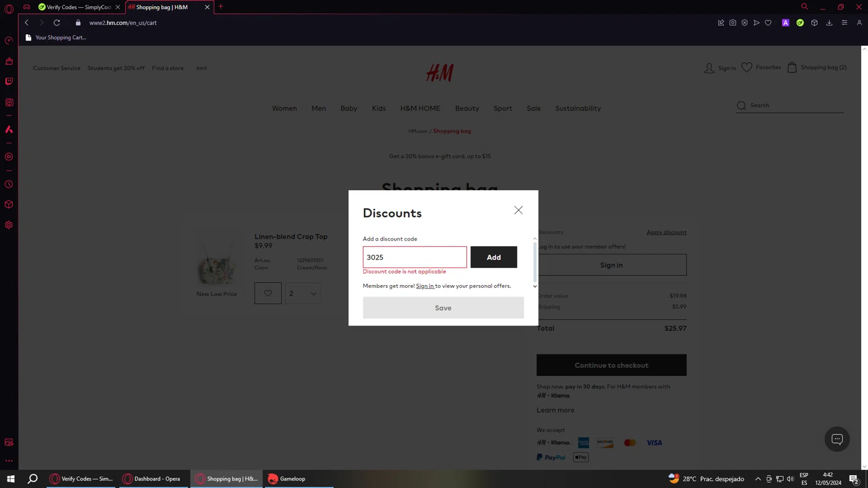Click H&M site search field

click(x=790, y=105)
